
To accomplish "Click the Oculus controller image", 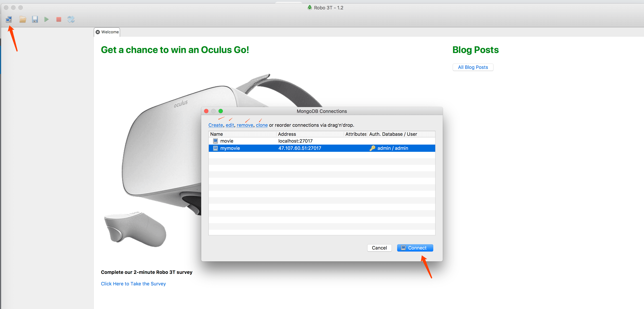I will (x=135, y=229).
